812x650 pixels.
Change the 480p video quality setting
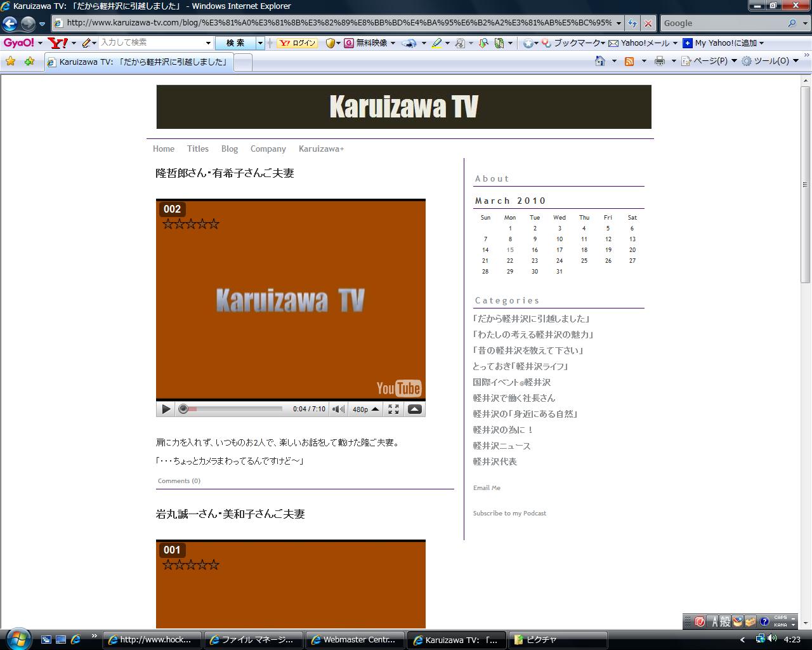pos(365,409)
